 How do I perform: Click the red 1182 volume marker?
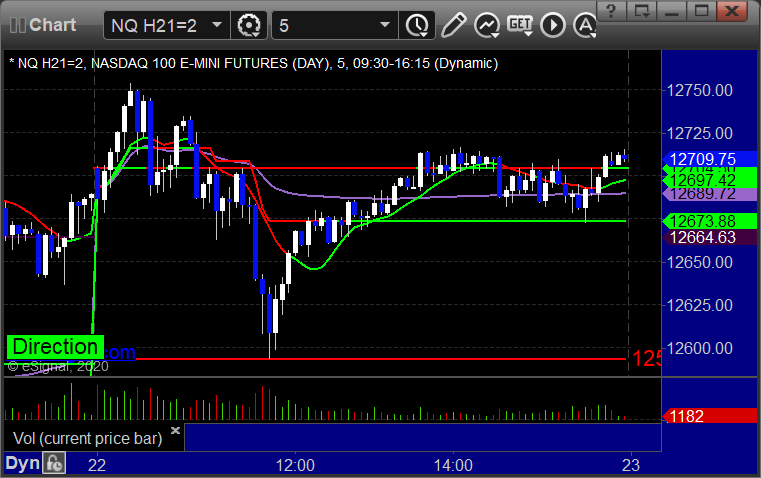[x=710, y=416]
